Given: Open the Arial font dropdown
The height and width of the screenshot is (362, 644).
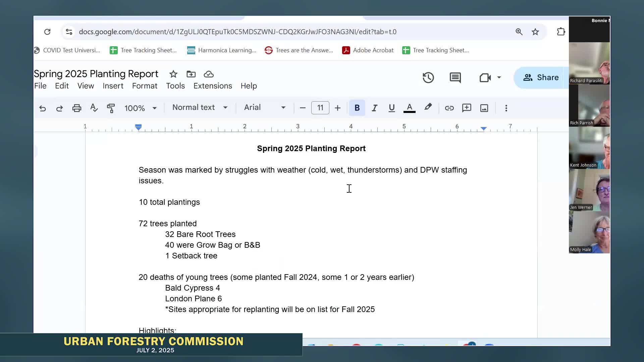Looking at the screenshot, I should (x=265, y=108).
